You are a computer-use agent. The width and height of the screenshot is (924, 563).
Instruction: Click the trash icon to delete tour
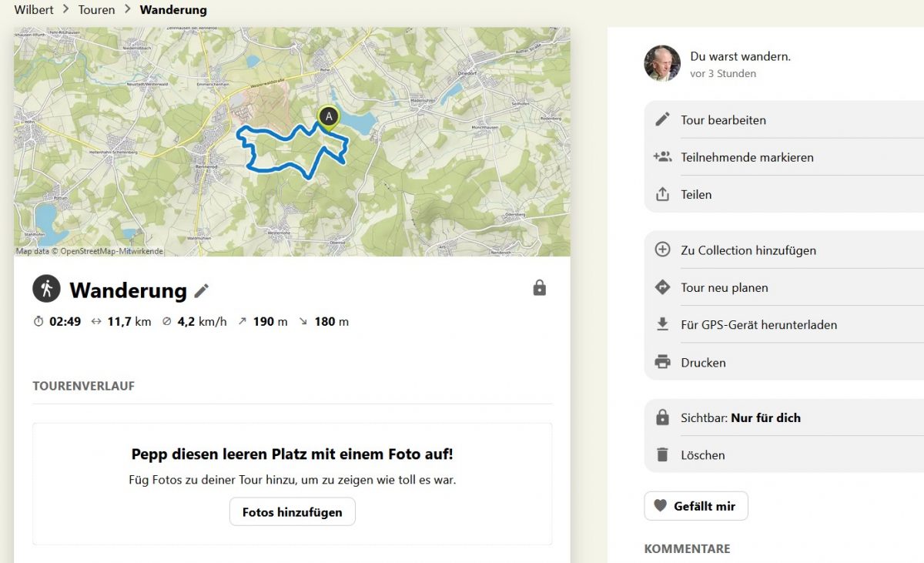point(662,454)
